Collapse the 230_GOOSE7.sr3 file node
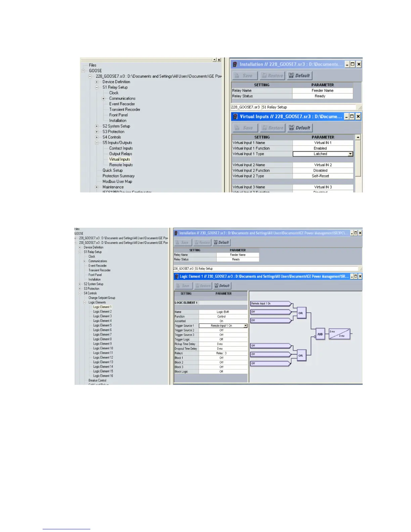 [x=75, y=242]
